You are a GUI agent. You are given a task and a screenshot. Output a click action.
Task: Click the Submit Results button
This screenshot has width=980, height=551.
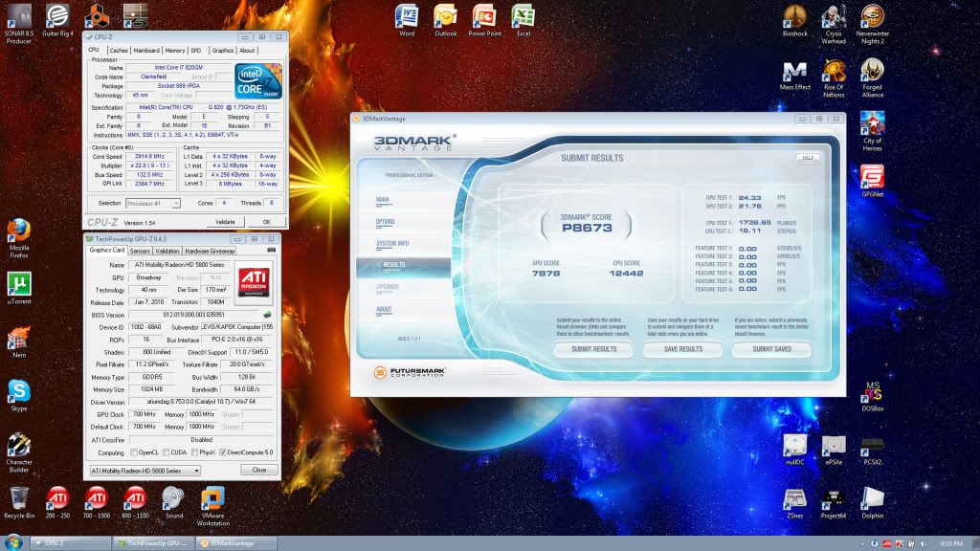pos(593,349)
